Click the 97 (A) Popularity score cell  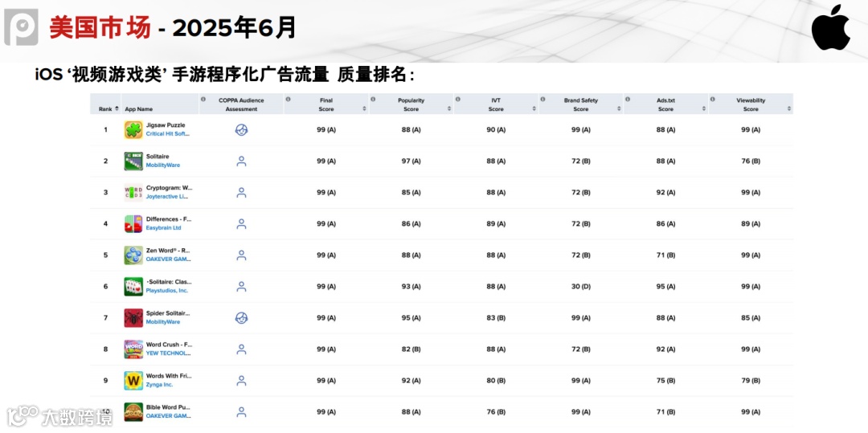coord(411,161)
